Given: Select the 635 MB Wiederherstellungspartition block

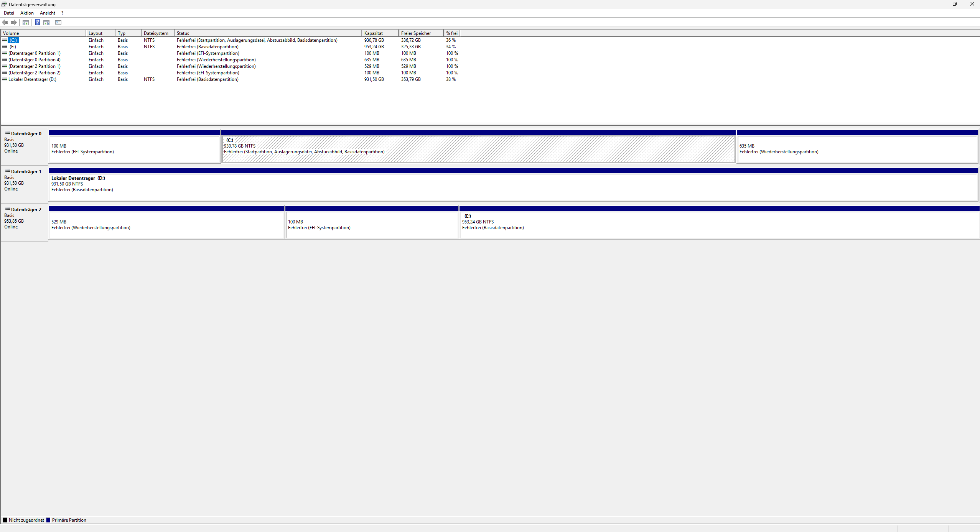Looking at the screenshot, I should click(x=857, y=149).
